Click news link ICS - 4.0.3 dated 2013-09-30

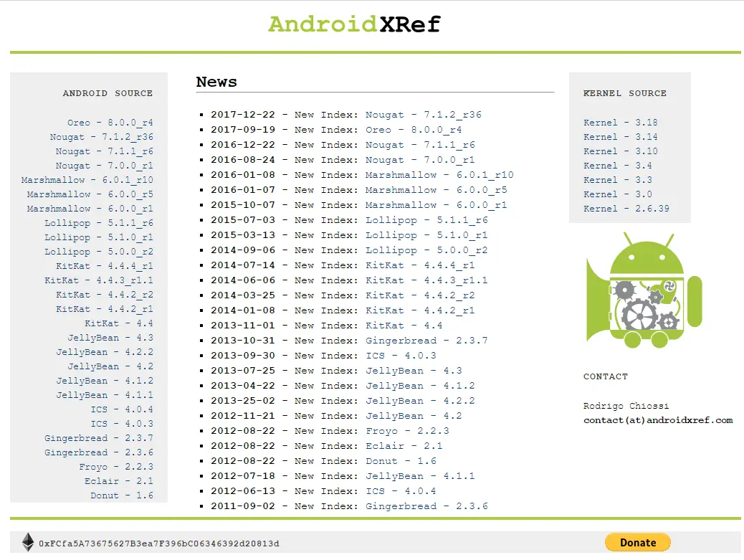[401, 356]
